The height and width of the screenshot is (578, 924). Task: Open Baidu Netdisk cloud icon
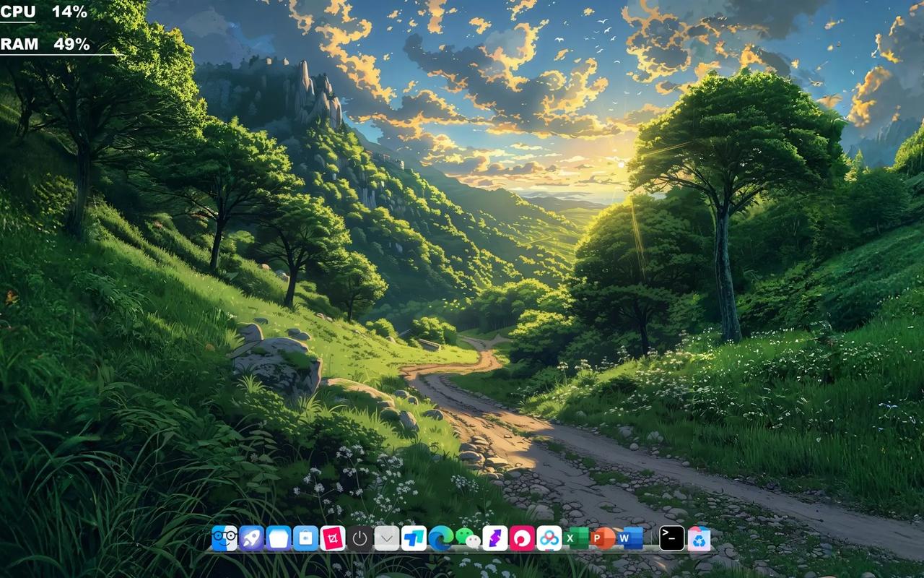coord(549,538)
